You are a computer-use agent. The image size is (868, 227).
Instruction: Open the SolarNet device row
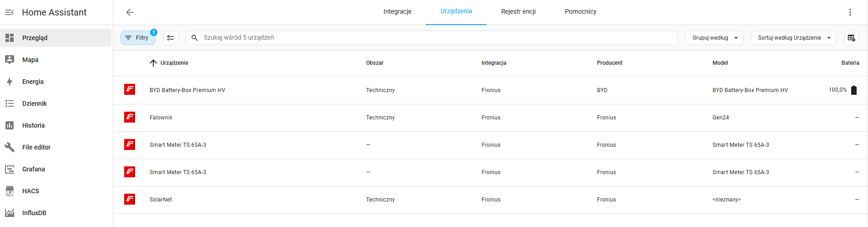click(490, 200)
